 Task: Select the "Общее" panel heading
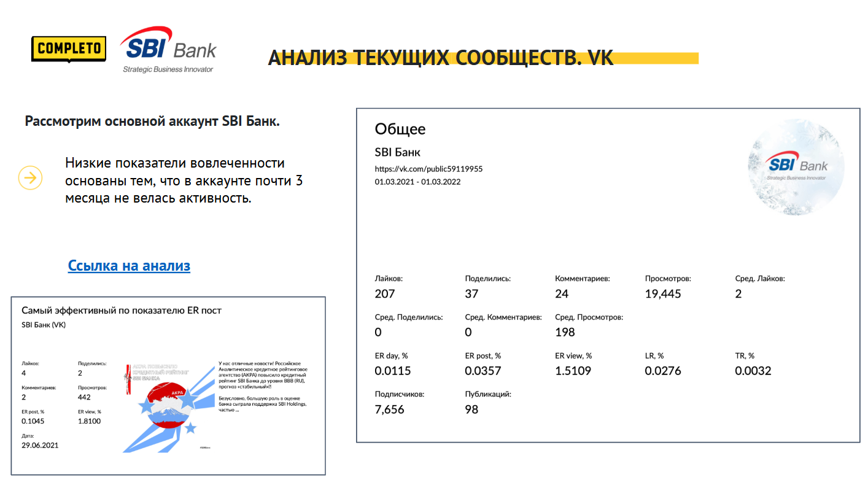coord(400,129)
